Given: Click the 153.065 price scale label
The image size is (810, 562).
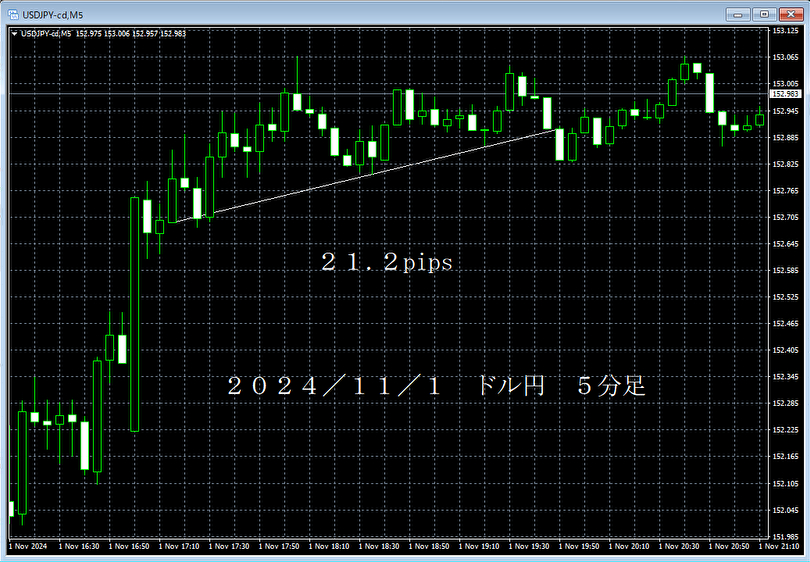Looking at the screenshot, I should click(x=785, y=57).
